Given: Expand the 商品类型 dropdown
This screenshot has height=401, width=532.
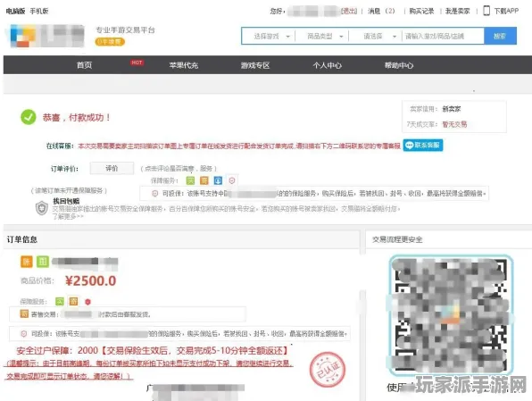Looking at the screenshot, I should pos(325,36).
